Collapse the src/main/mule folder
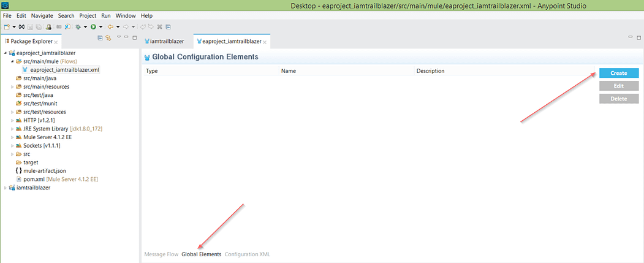The width and height of the screenshot is (644, 263). [12, 61]
